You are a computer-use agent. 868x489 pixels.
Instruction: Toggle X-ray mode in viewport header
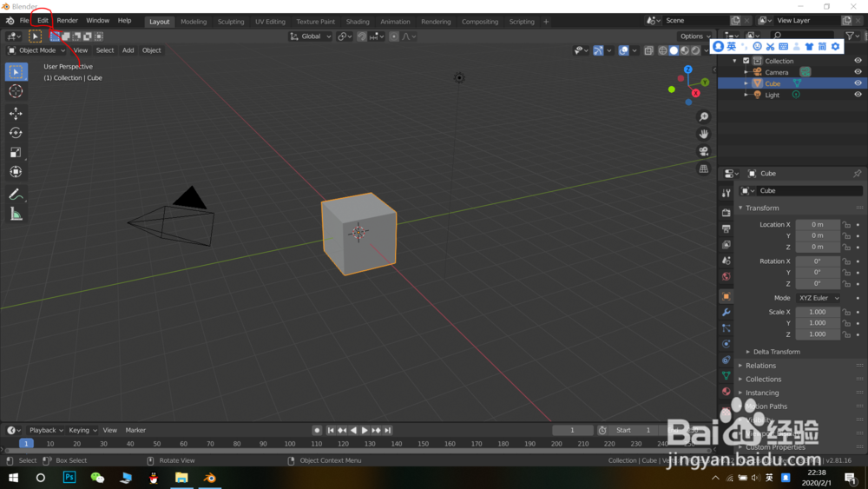tap(648, 50)
